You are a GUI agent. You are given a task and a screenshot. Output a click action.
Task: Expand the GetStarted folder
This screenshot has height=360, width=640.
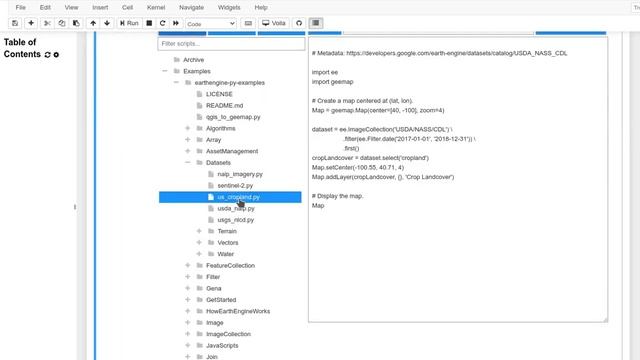pos(188,300)
